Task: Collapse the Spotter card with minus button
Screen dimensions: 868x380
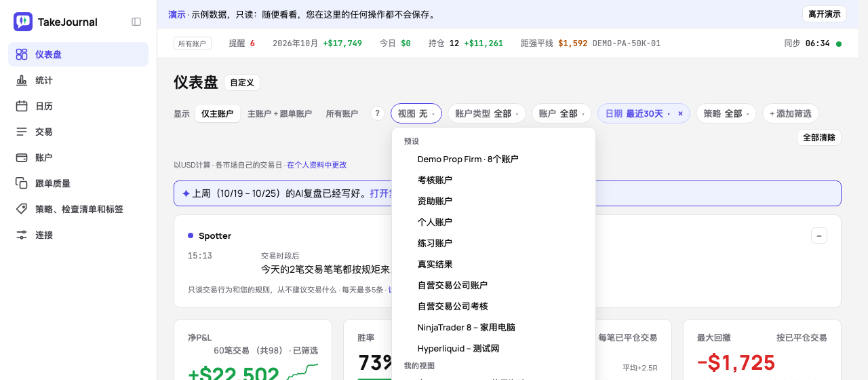Action: [819, 235]
